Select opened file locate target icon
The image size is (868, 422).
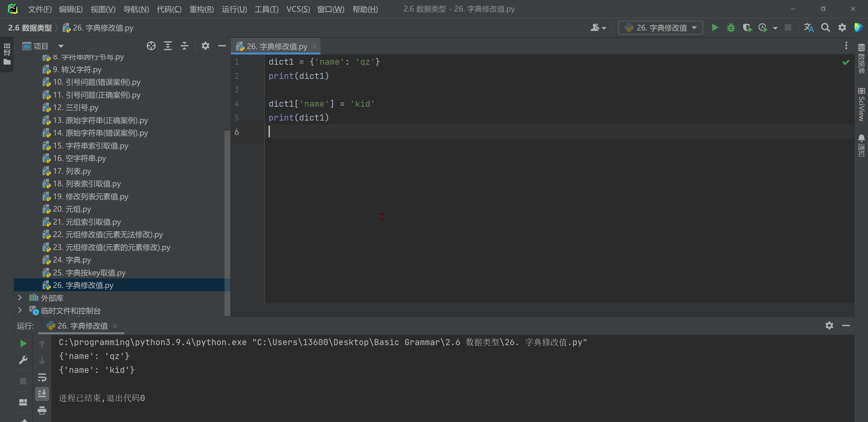(151, 46)
